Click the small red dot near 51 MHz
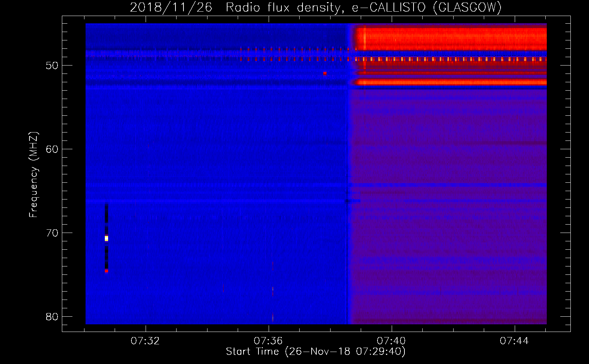Screen dimensions: 589x364 325,73
